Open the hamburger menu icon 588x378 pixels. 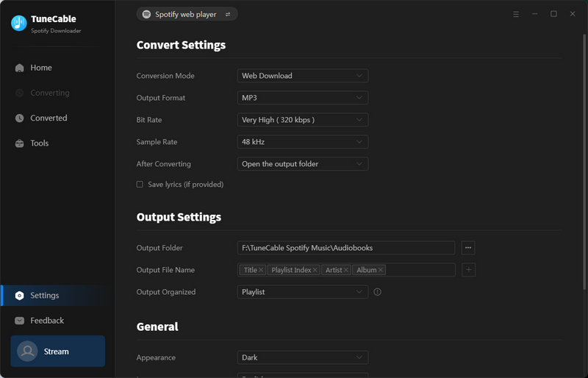pyautogui.click(x=516, y=14)
